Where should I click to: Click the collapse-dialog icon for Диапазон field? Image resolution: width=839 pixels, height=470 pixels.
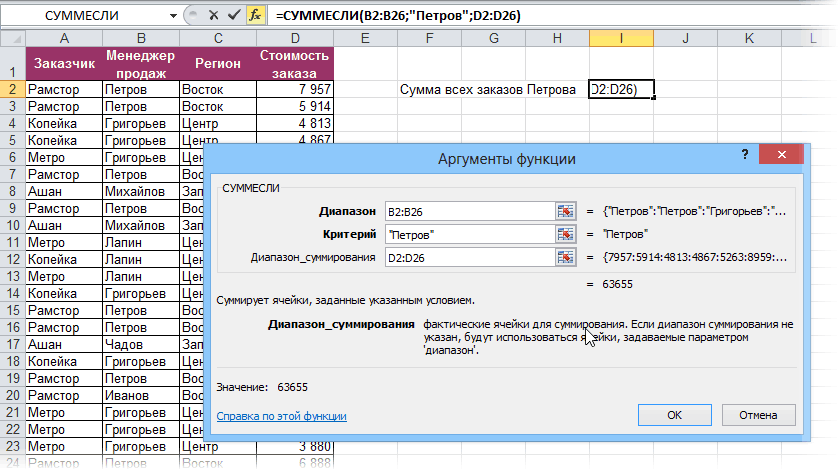(567, 211)
